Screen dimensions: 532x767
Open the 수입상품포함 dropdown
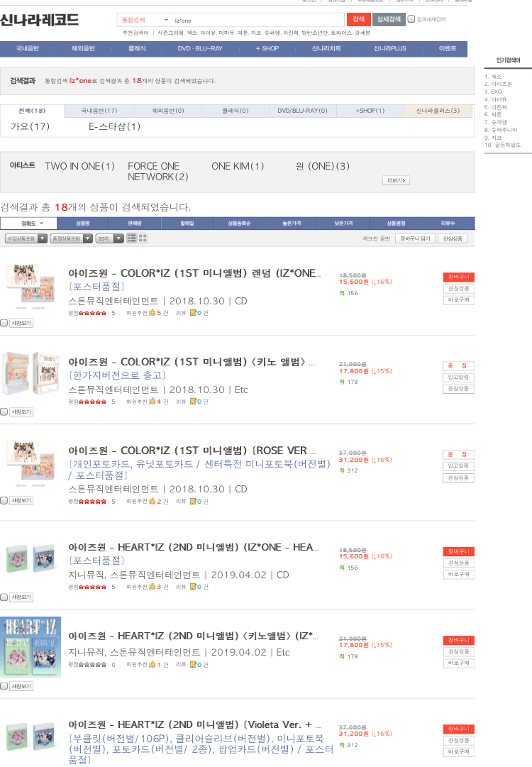26,238
